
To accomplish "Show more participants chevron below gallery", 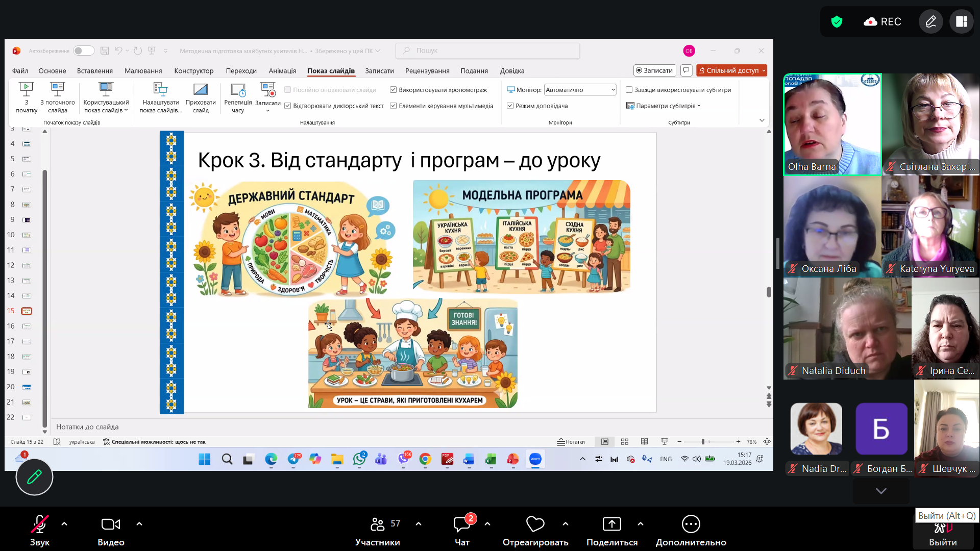I will click(x=881, y=491).
